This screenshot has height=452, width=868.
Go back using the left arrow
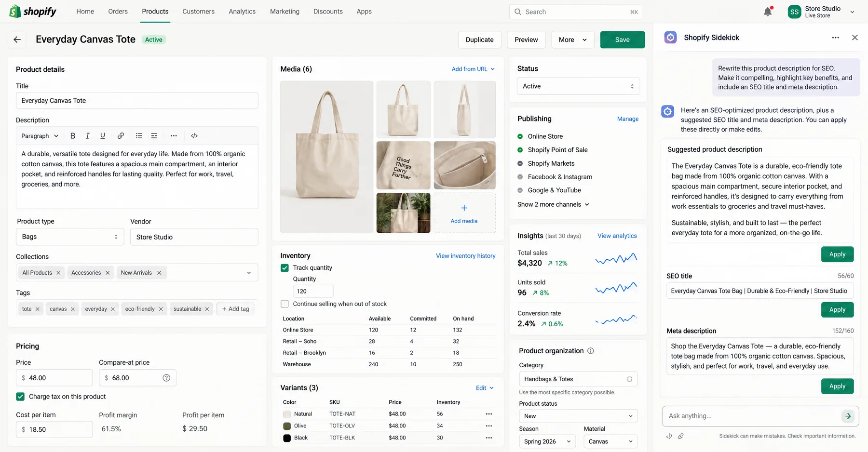[x=17, y=40]
